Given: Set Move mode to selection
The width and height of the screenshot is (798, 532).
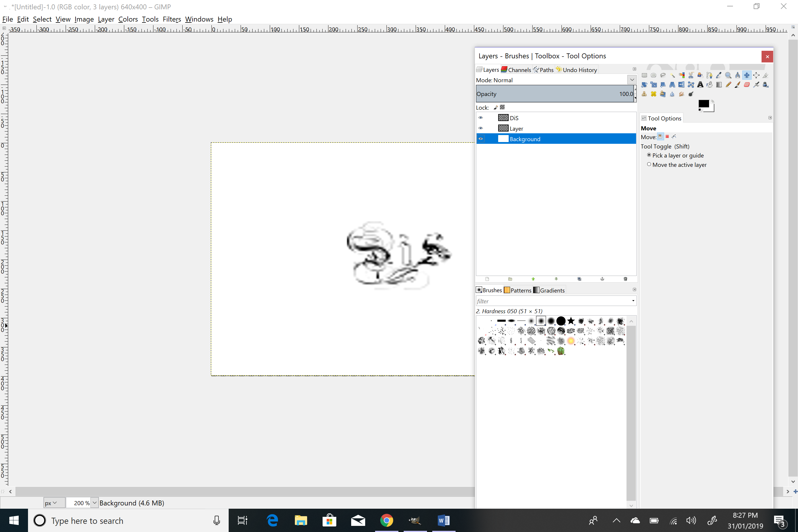Looking at the screenshot, I should [x=667, y=137].
